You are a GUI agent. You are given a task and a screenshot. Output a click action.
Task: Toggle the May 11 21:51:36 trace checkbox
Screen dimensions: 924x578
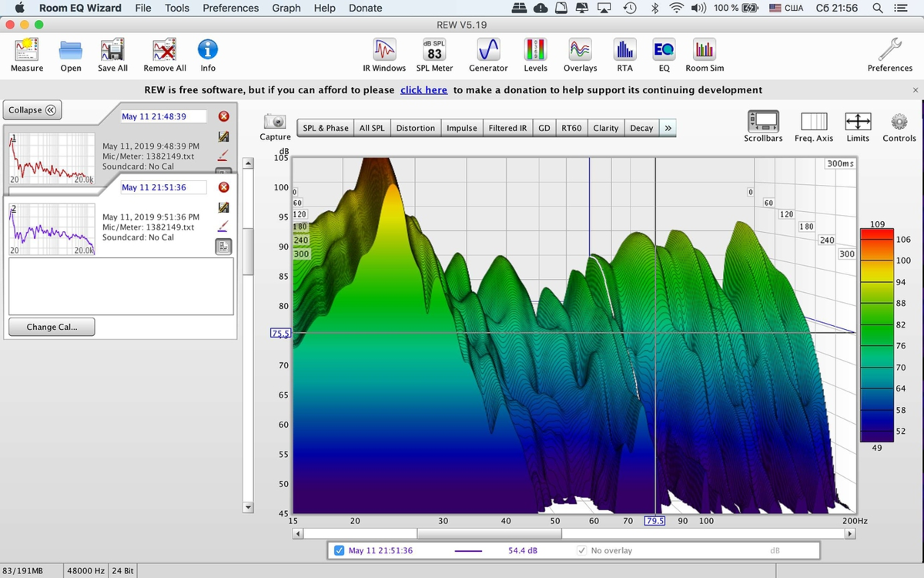point(340,550)
